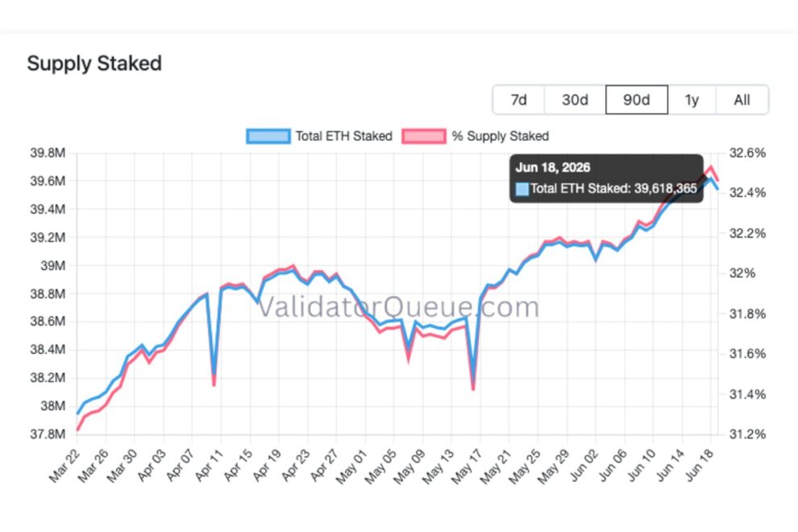
Task: Click the 32.6% right axis label
Action: pyautogui.click(x=747, y=152)
